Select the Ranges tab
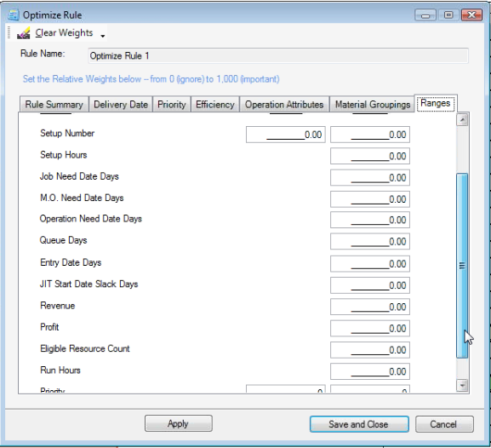Viewport: 491px width, 448px height. pos(436,103)
